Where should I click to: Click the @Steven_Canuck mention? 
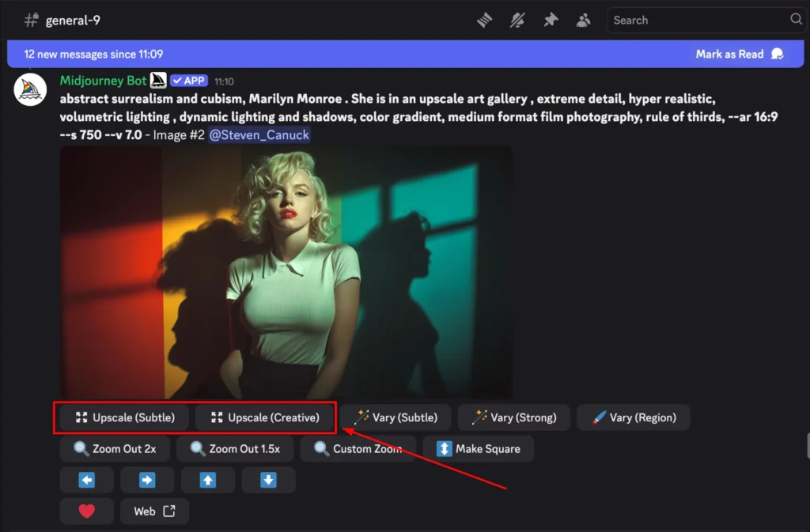point(259,134)
